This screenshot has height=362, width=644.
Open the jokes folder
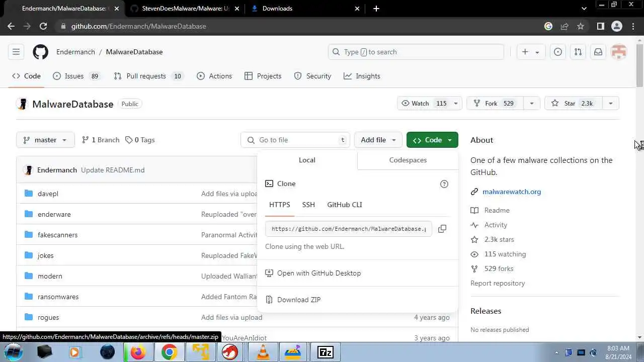[x=45, y=255]
